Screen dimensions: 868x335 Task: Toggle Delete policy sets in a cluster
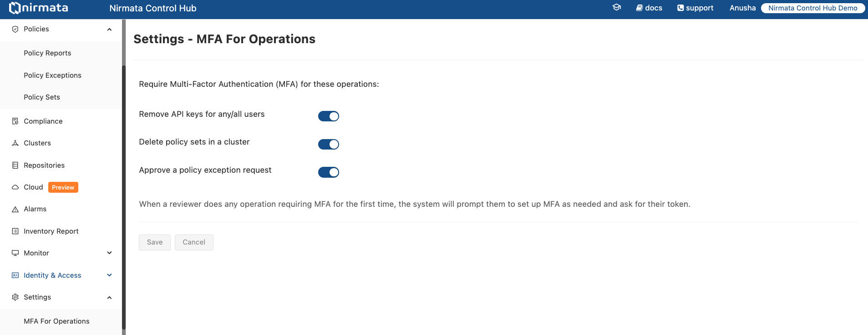tap(329, 144)
